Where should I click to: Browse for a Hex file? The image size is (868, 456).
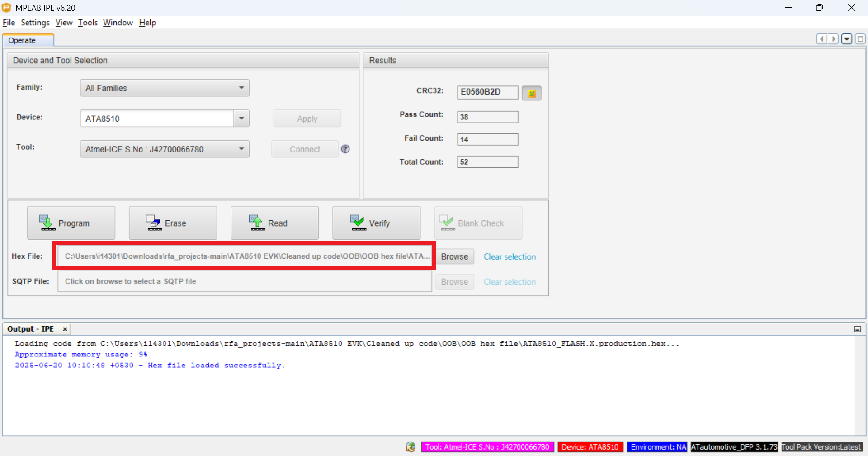[454, 256]
